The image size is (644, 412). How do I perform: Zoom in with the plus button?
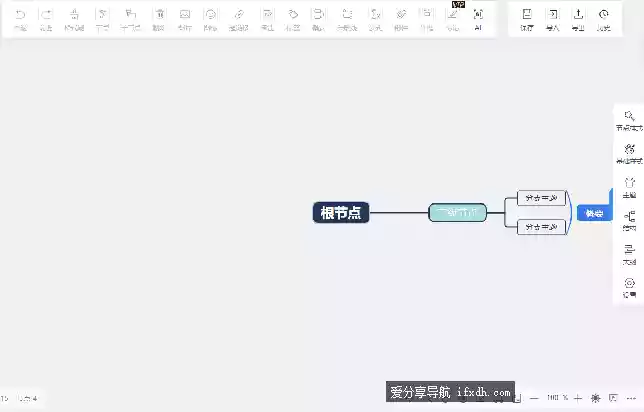click(x=578, y=398)
